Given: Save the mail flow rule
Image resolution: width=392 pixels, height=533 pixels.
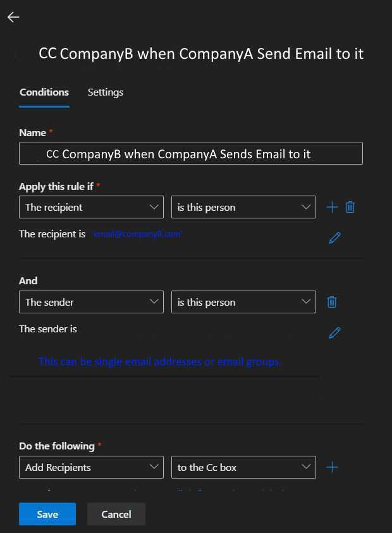Looking at the screenshot, I should pyautogui.click(x=47, y=514).
